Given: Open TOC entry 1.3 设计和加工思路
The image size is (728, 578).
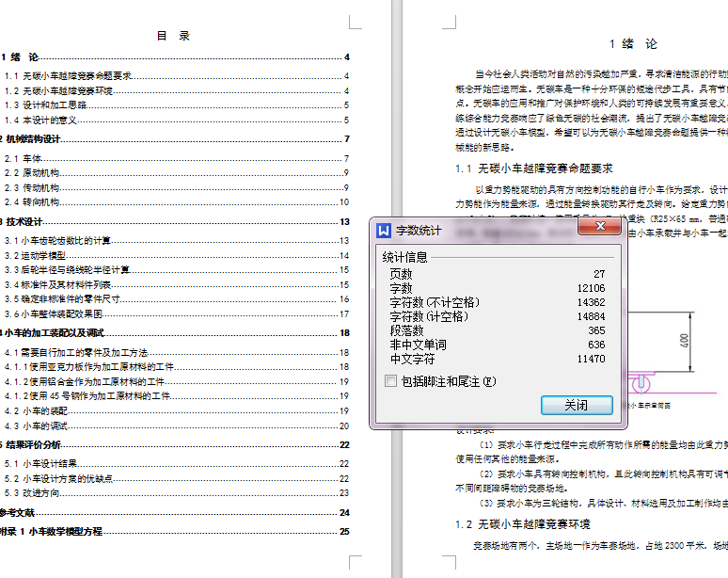Looking at the screenshot, I should pyautogui.click(x=177, y=105).
